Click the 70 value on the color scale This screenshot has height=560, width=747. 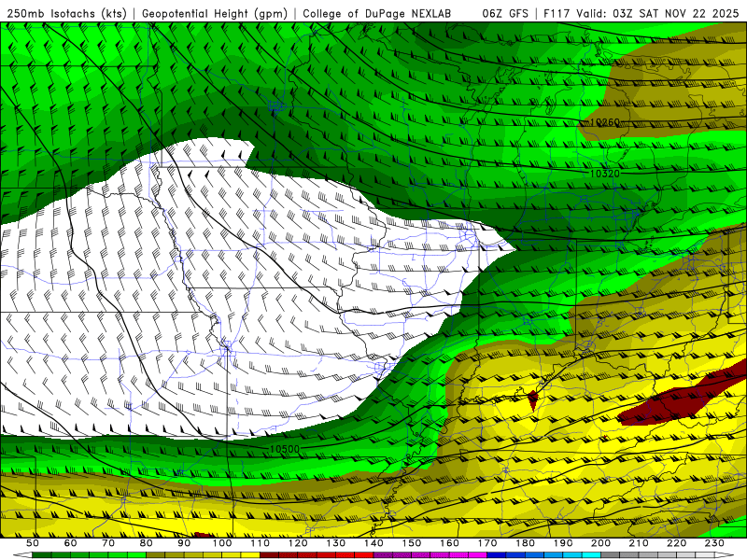point(108,543)
